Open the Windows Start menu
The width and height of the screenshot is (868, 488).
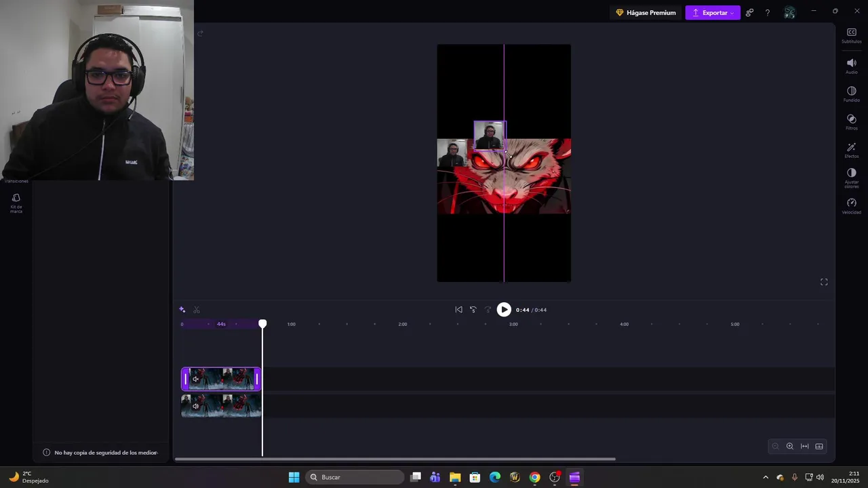pyautogui.click(x=294, y=477)
